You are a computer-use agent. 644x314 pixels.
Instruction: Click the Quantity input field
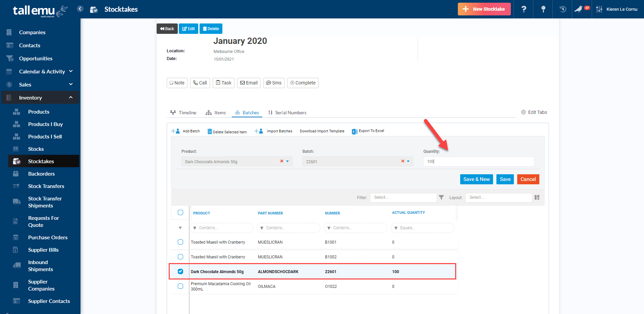478,161
